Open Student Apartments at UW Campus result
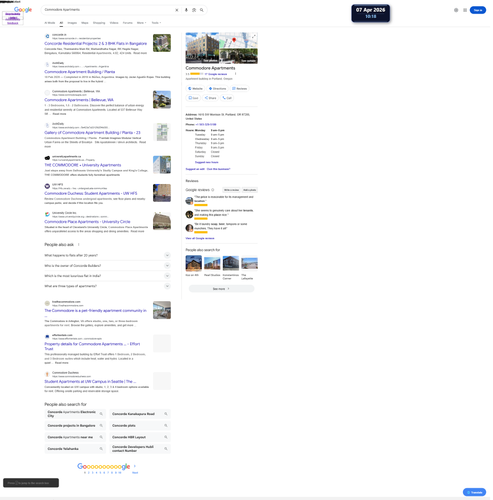The height and width of the screenshot is (500, 493). tap(90, 382)
